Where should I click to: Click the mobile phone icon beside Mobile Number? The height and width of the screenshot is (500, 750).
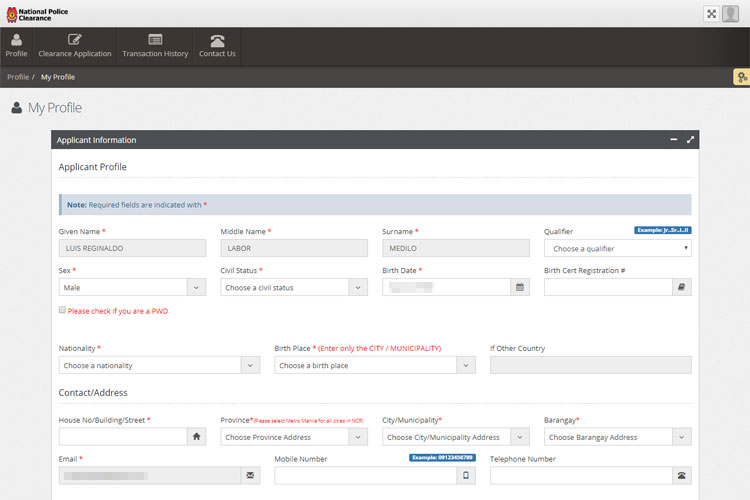point(466,476)
